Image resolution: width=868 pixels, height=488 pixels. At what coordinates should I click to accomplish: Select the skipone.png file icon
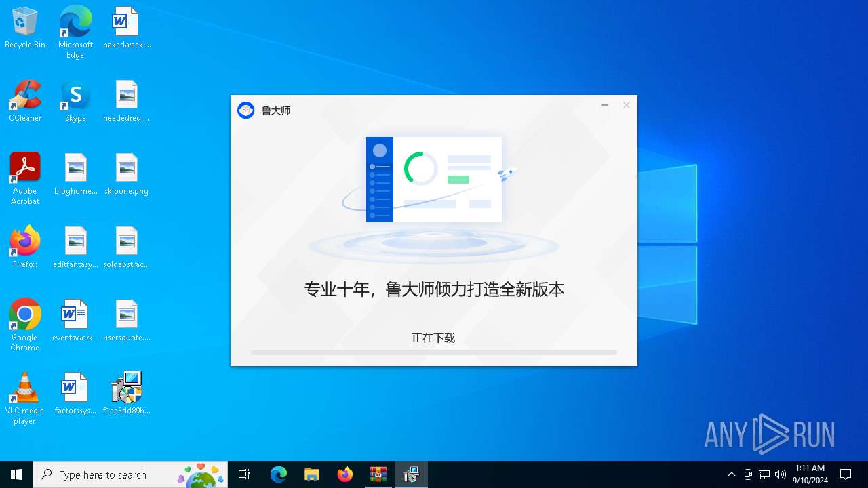click(x=127, y=174)
